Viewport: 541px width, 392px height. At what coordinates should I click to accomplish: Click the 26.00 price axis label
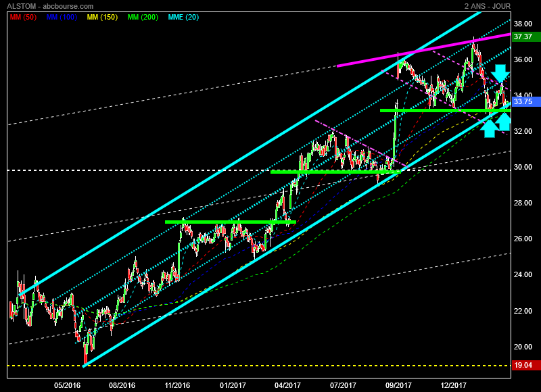[523, 239]
